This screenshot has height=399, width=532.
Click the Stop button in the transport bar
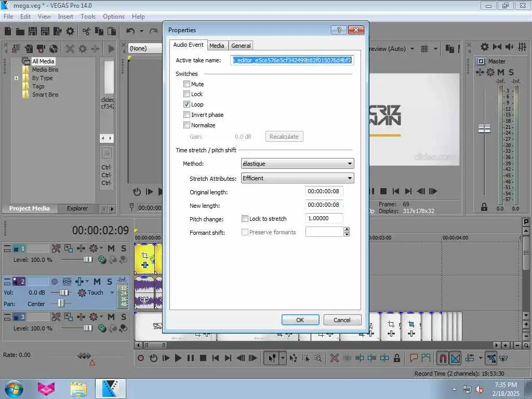[x=203, y=358]
